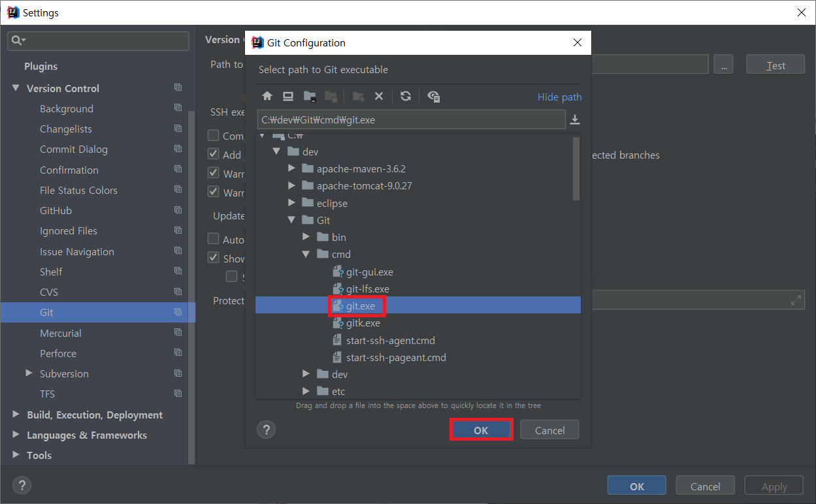
Task: Collapse the dev folder in tree
Action: (276, 151)
